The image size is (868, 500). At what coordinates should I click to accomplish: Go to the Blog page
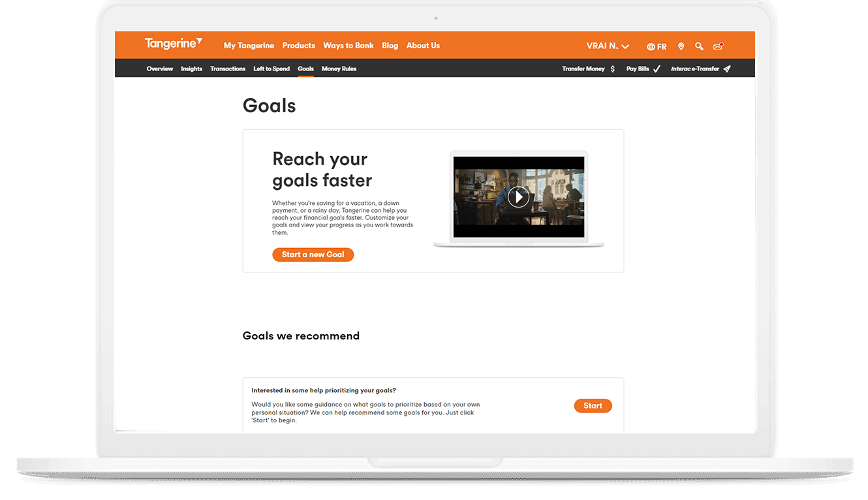click(x=390, y=46)
